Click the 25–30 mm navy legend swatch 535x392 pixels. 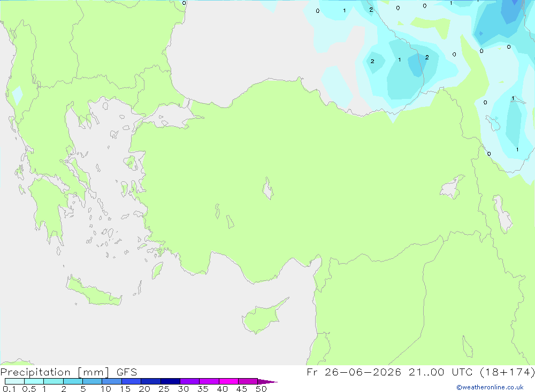(170, 381)
